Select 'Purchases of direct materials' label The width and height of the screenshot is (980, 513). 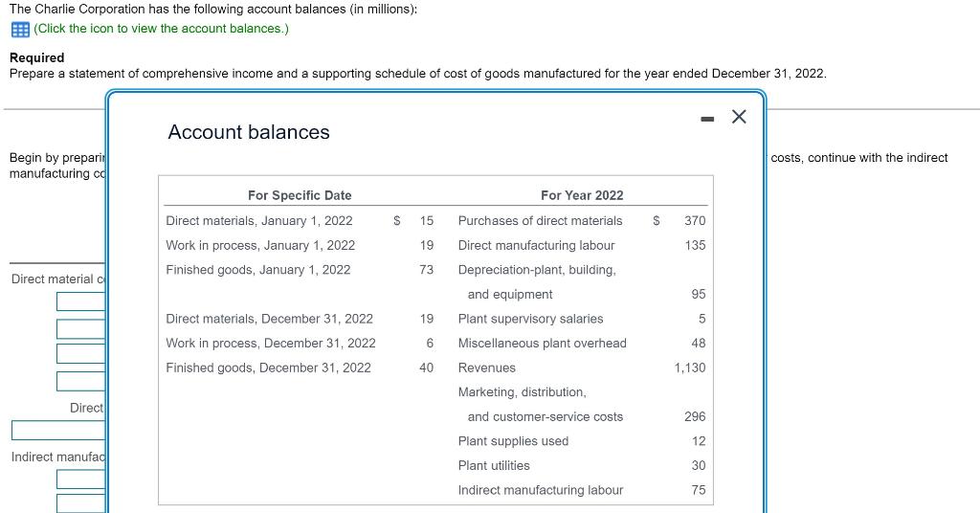point(540,220)
